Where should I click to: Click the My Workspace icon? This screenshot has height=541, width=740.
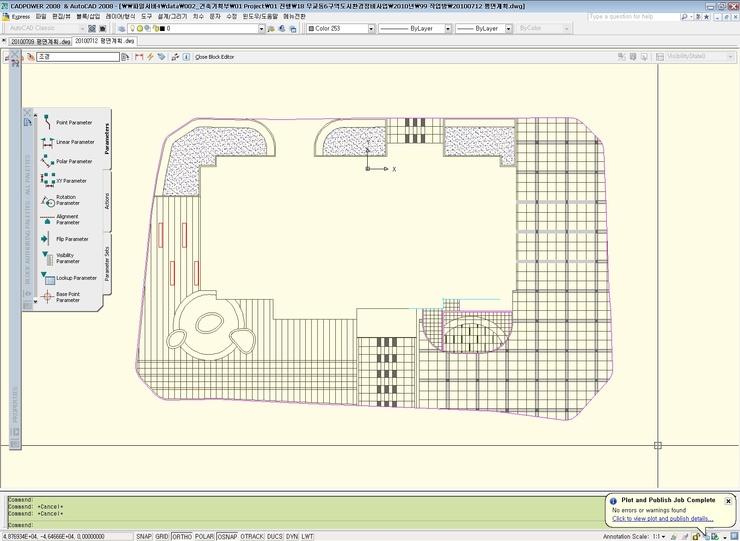102,29
